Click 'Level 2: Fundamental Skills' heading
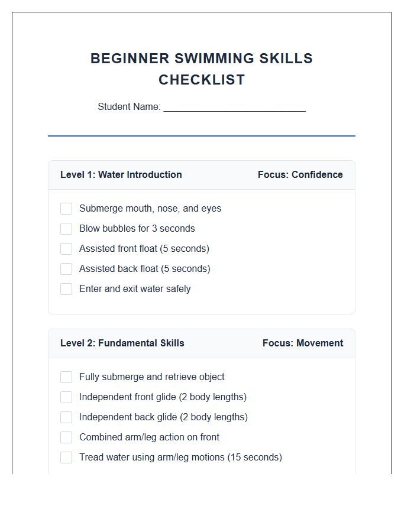The image size is (414, 532). point(122,343)
